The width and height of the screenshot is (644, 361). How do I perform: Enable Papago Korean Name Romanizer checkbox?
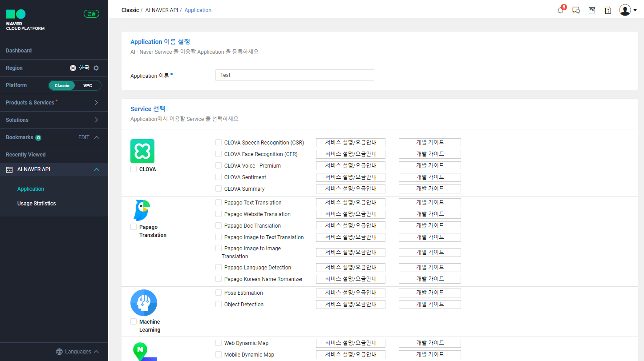pyautogui.click(x=219, y=279)
